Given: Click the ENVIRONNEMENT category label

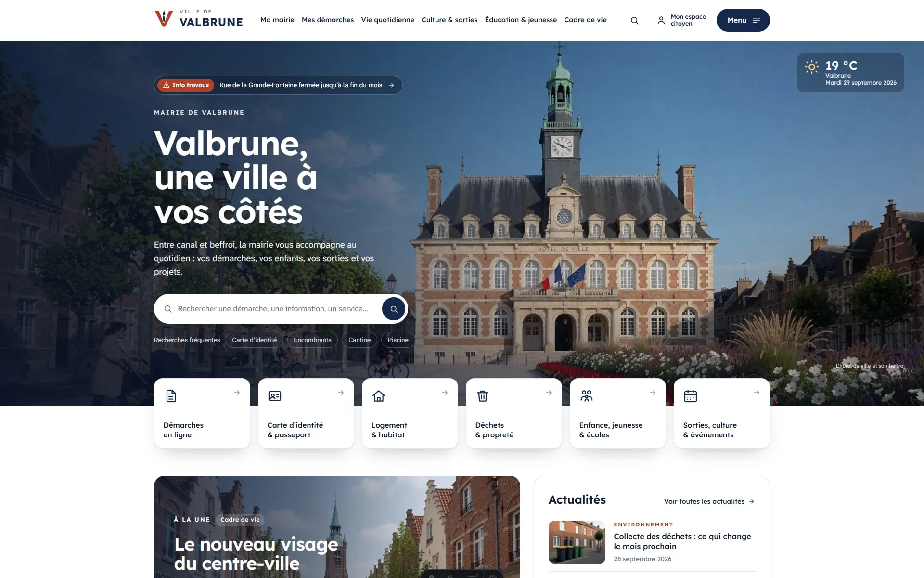Looking at the screenshot, I should coord(643,525).
